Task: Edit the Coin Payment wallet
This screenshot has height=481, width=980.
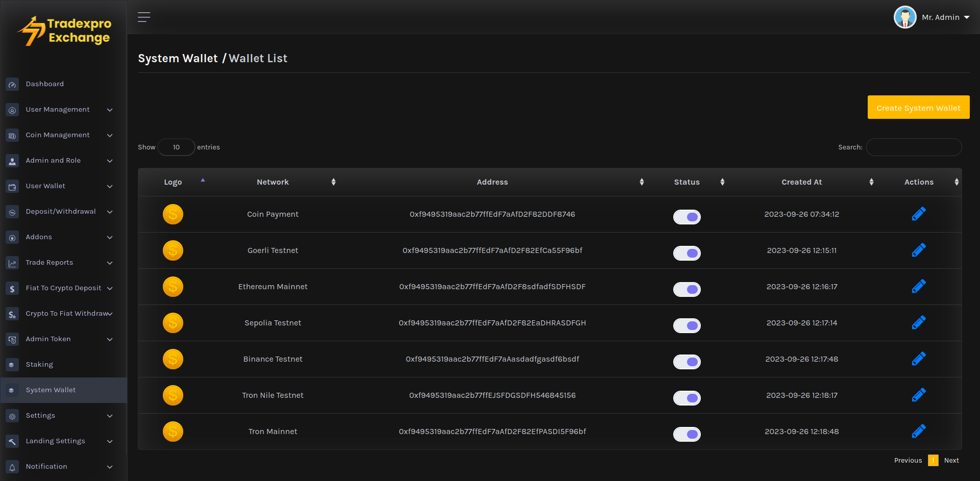Action: pyautogui.click(x=918, y=214)
